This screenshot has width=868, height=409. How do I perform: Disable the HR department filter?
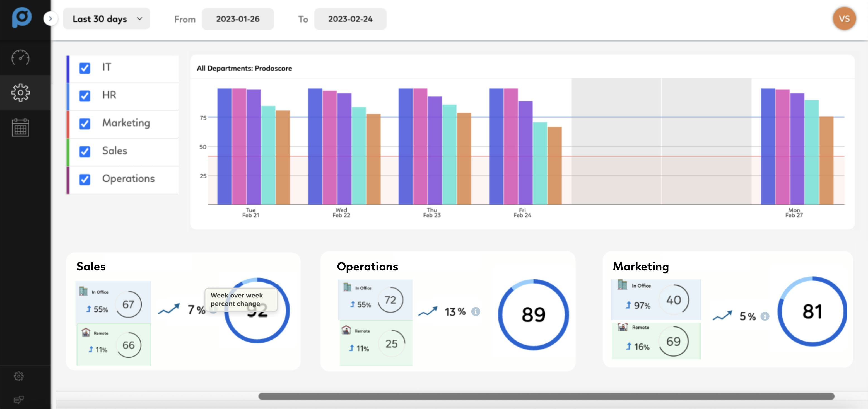pos(85,95)
